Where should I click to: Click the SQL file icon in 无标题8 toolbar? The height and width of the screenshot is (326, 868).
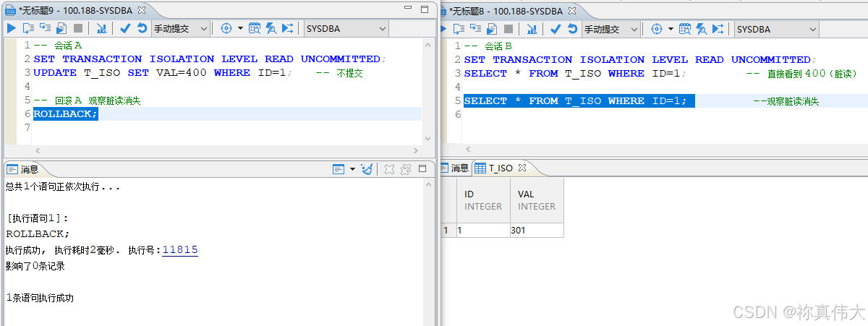tap(492, 29)
